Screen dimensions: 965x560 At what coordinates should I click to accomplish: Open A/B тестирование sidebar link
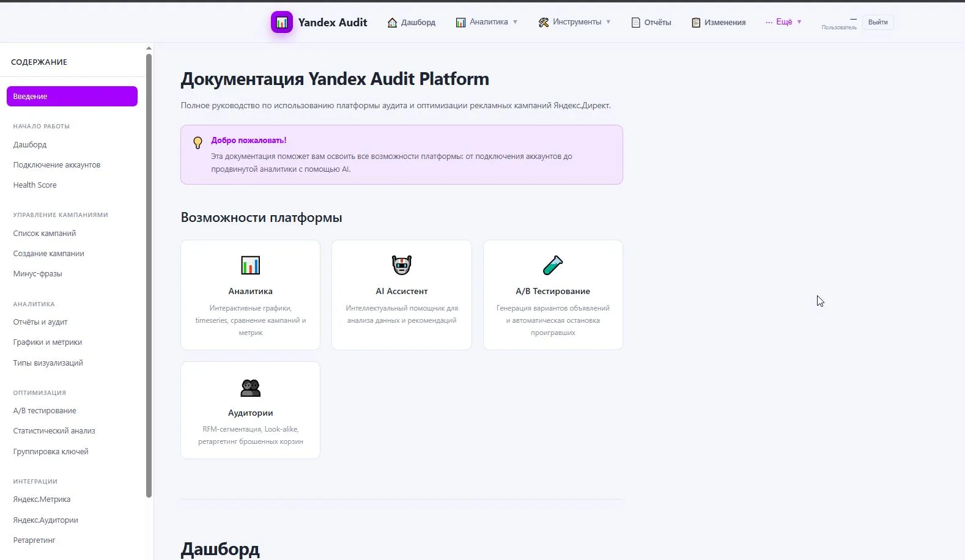(x=45, y=411)
